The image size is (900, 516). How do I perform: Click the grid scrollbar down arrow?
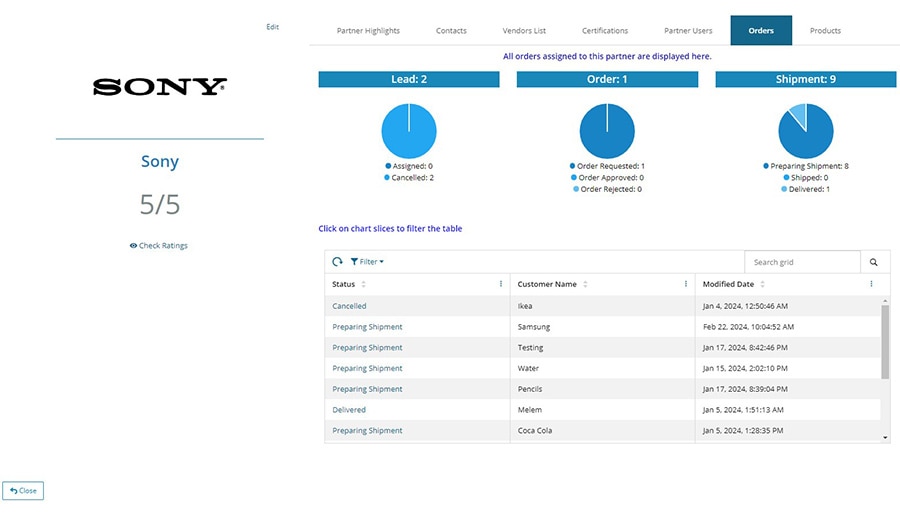coord(885,437)
